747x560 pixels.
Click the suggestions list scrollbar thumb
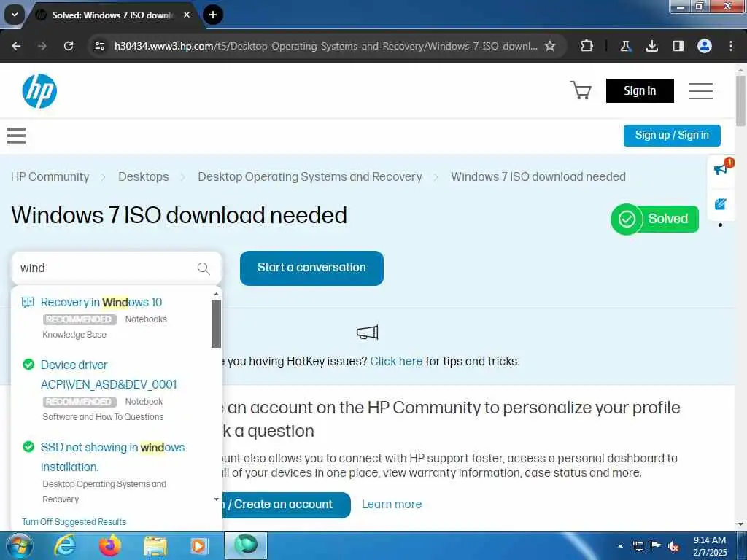click(216, 323)
